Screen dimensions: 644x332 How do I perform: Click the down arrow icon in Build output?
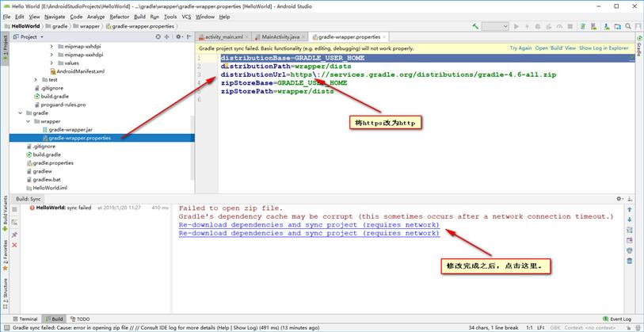tap(629, 219)
